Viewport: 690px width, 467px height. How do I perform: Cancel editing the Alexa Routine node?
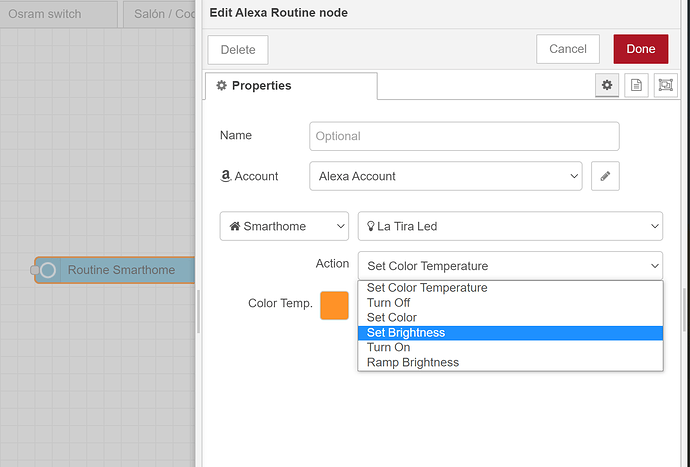tap(568, 49)
